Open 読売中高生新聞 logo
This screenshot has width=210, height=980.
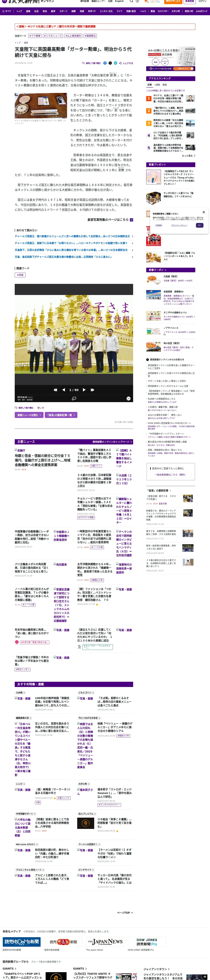(x=63, y=942)
